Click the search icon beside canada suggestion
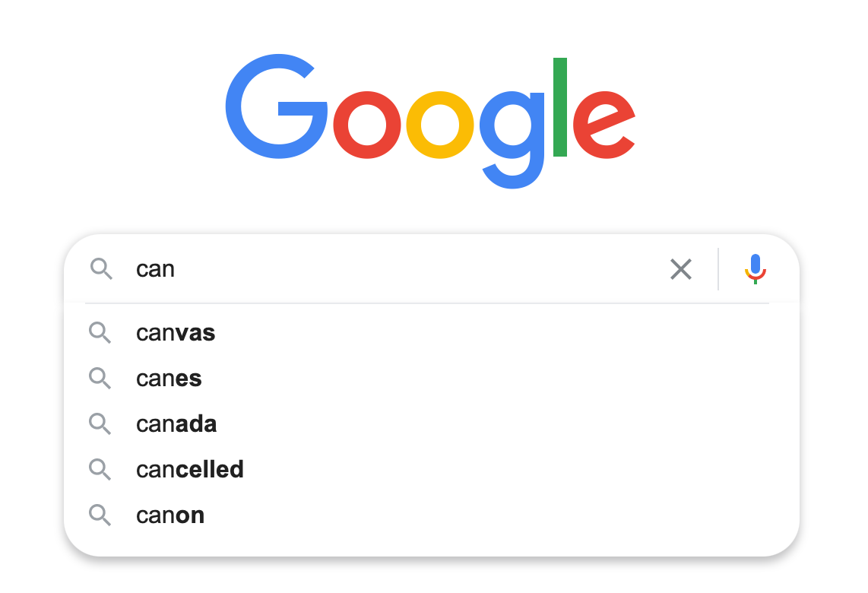This screenshot has height=593, width=868. point(100,423)
